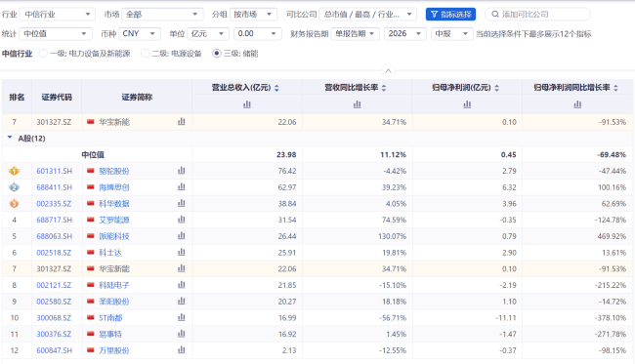
Task: Open 财务报告期 dropdown showing 单报告期
Action: point(356,33)
